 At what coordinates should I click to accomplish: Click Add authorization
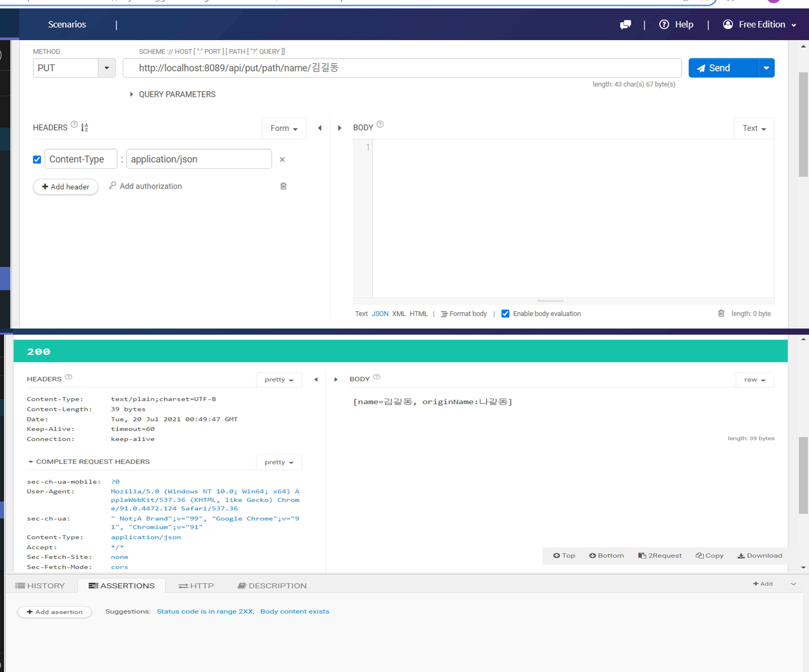coord(145,186)
